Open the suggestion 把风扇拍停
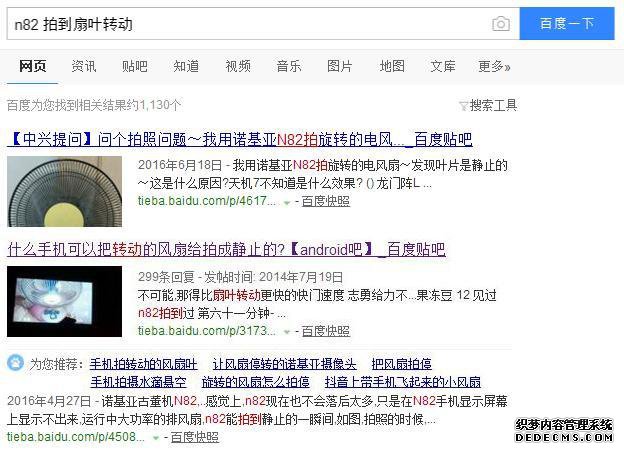The image size is (624, 452). click(402, 364)
